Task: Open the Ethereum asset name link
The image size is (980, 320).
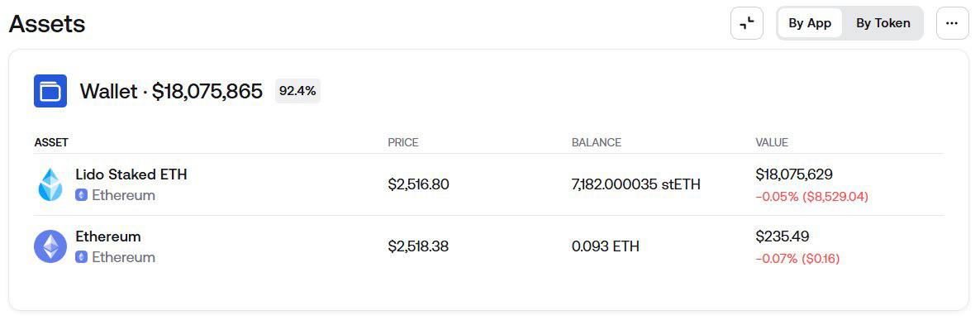Action: pyautogui.click(x=108, y=236)
